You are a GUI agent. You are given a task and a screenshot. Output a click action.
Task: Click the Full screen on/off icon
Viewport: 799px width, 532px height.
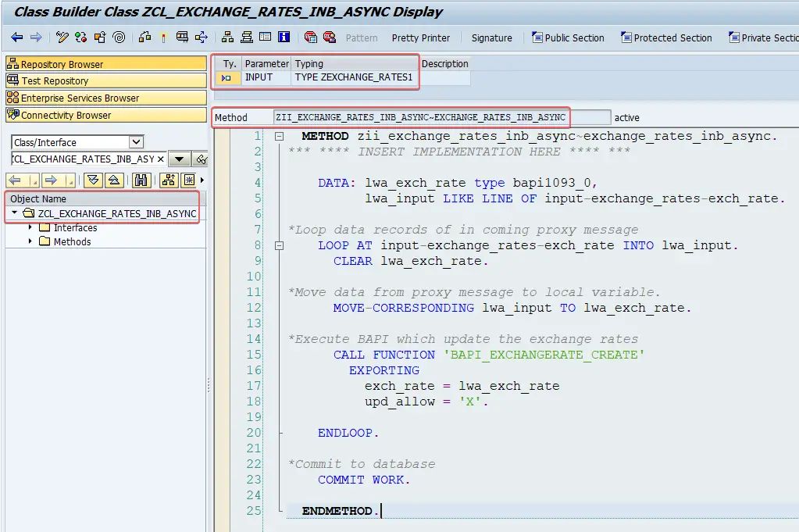point(265,37)
